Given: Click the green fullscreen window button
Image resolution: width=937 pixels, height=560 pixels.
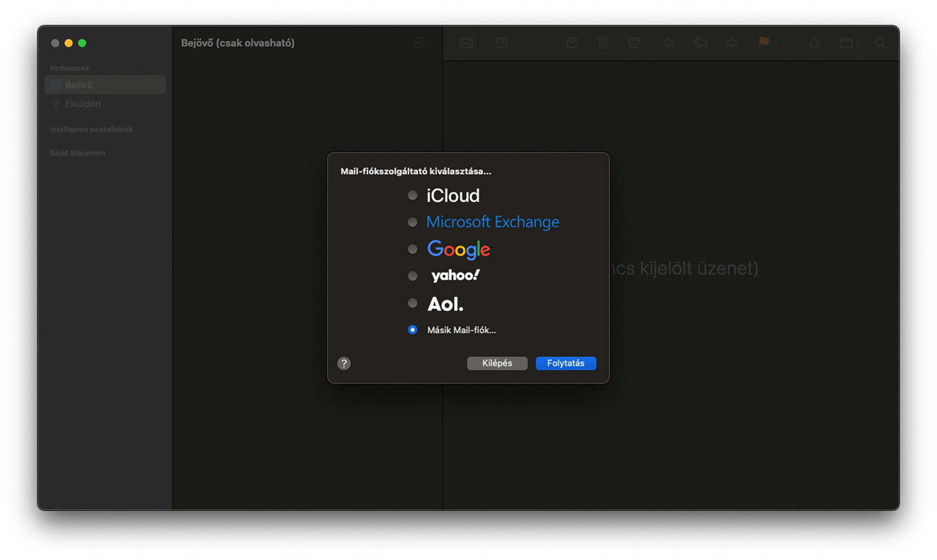Looking at the screenshot, I should pos(82,43).
